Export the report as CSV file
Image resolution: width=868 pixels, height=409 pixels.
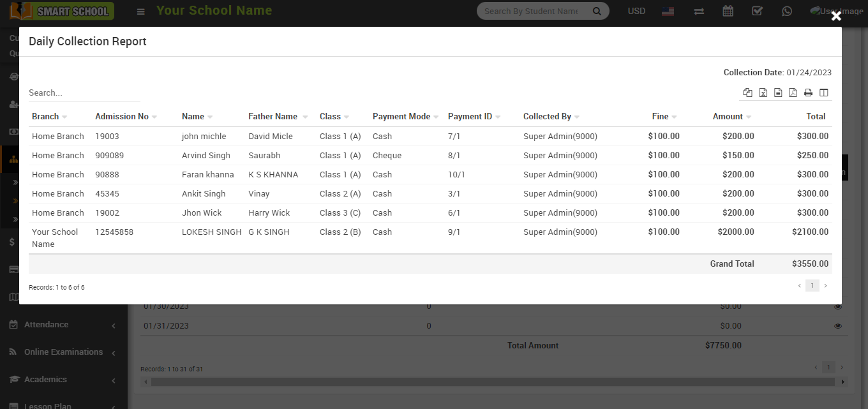778,93
